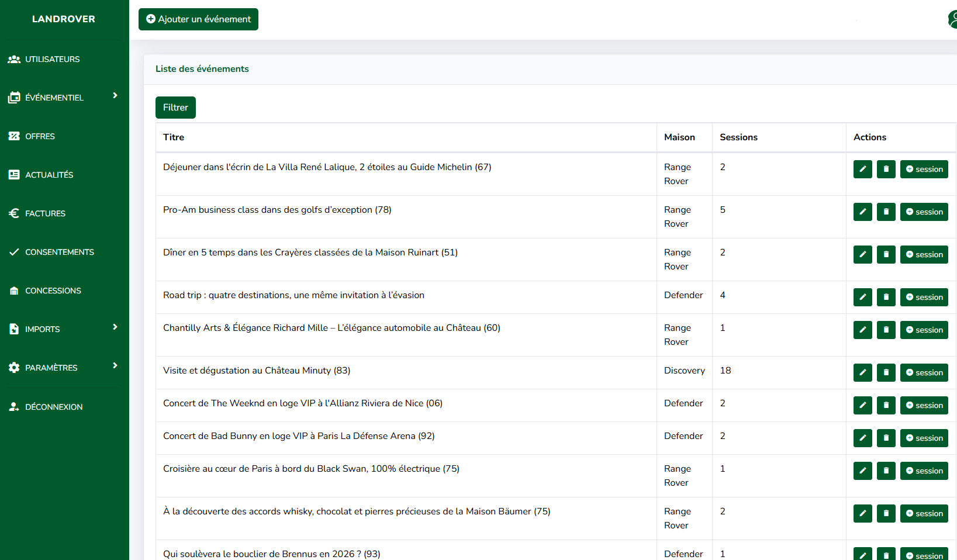Open the Concessions page
The height and width of the screenshot is (560, 957).
coord(53,291)
